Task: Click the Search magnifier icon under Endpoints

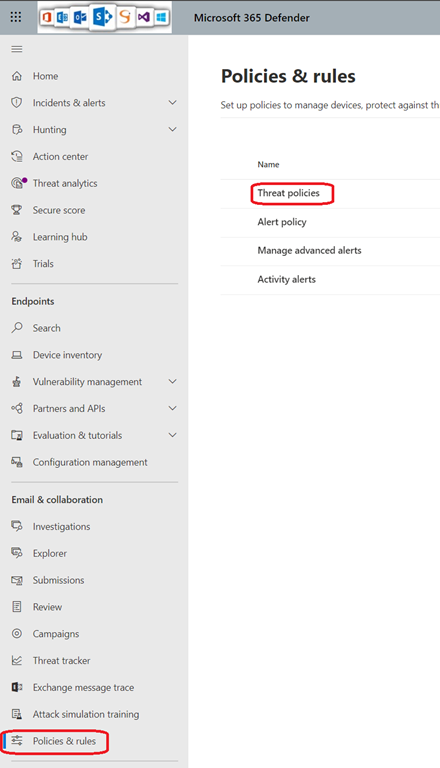Action: 17,328
